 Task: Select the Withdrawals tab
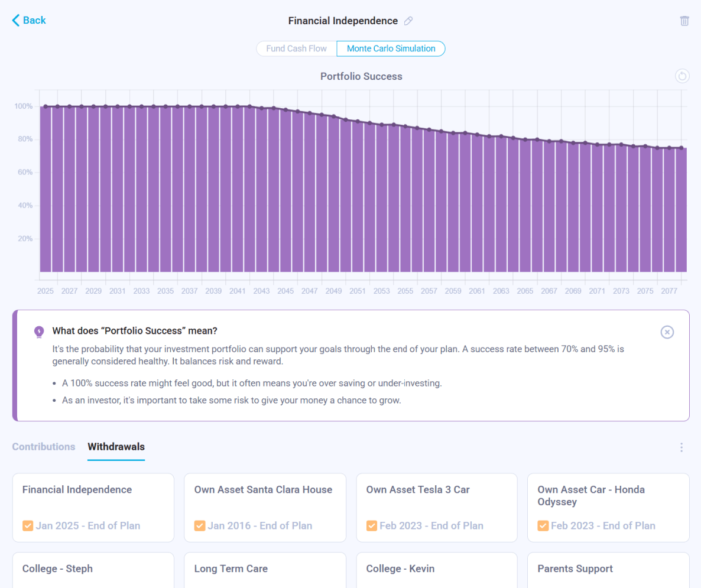click(116, 447)
